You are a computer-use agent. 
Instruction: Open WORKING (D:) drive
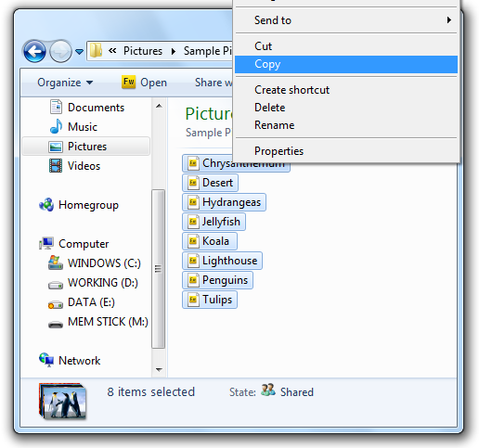click(103, 283)
